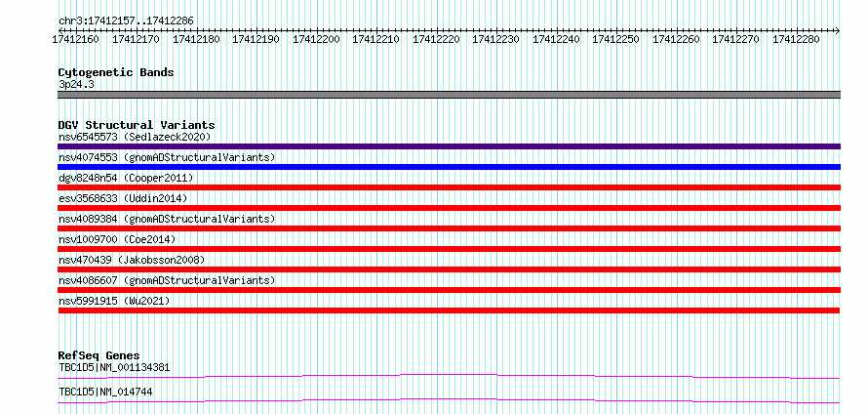Select the red nsv4089384 variant bar
The height and width of the screenshot is (414, 868).
click(449, 228)
